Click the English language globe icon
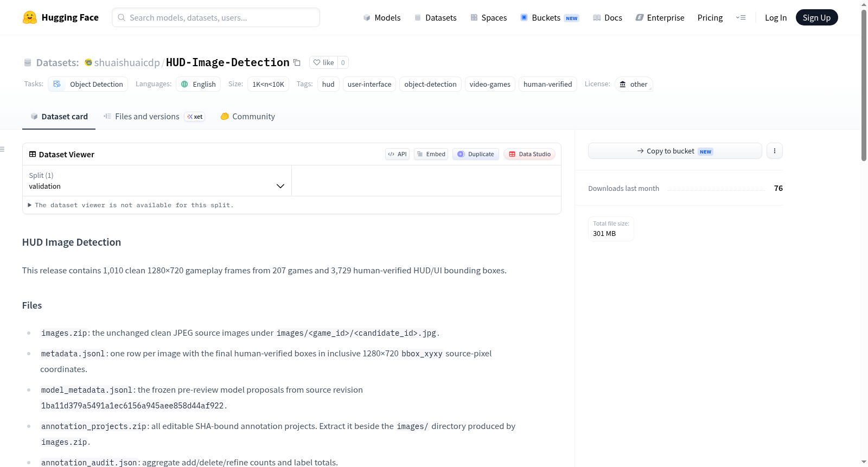 click(x=184, y=84)
